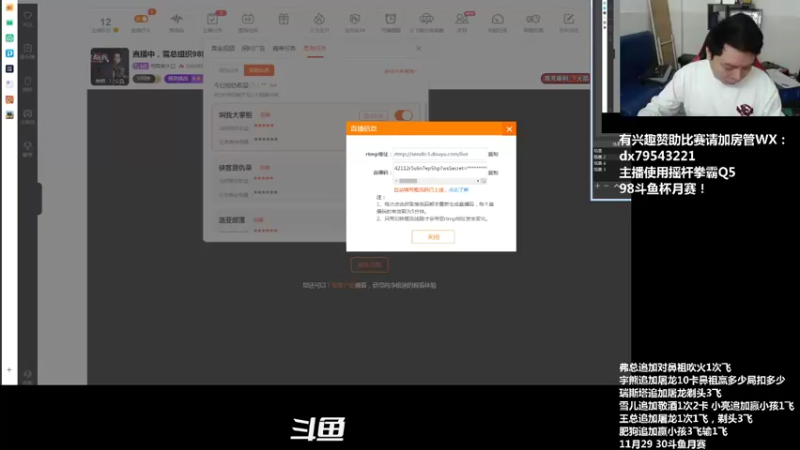Click the plus icon at bottom of left strip
Screen dimensions: 800x450
click(x=9, y=369)
